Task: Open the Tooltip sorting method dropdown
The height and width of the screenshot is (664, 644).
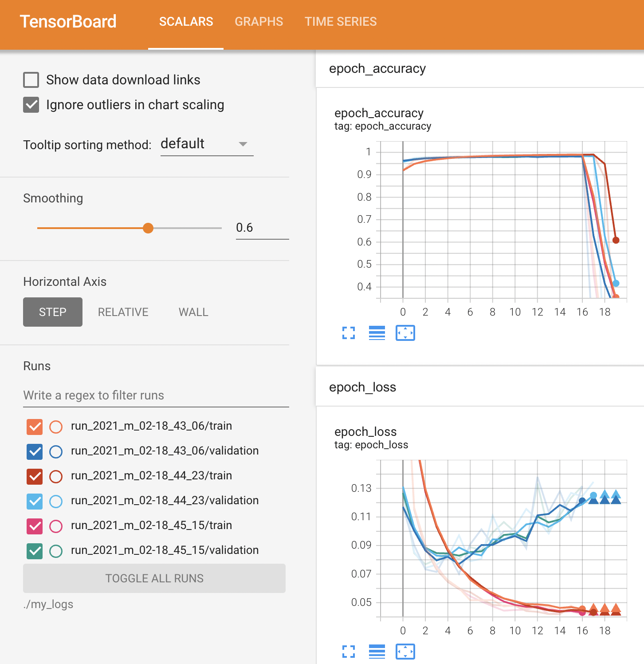Action: (207, 144)
